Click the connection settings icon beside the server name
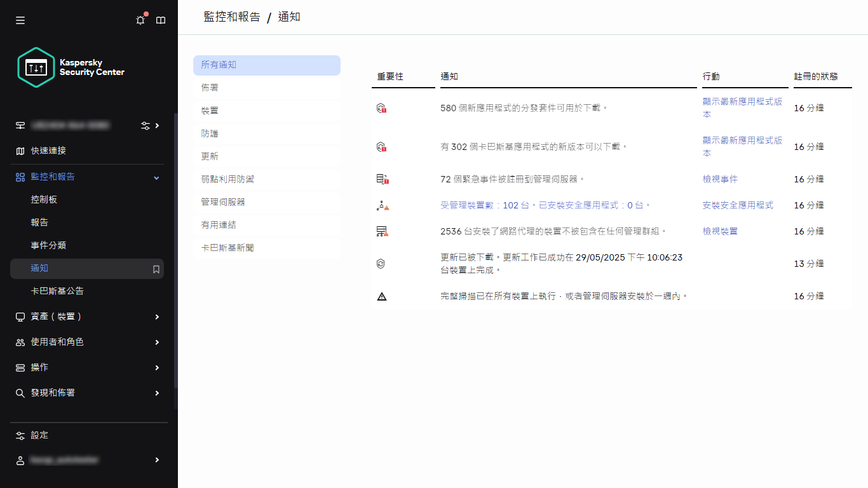Viewport: 868px width, 488px height. pos(144,125)
